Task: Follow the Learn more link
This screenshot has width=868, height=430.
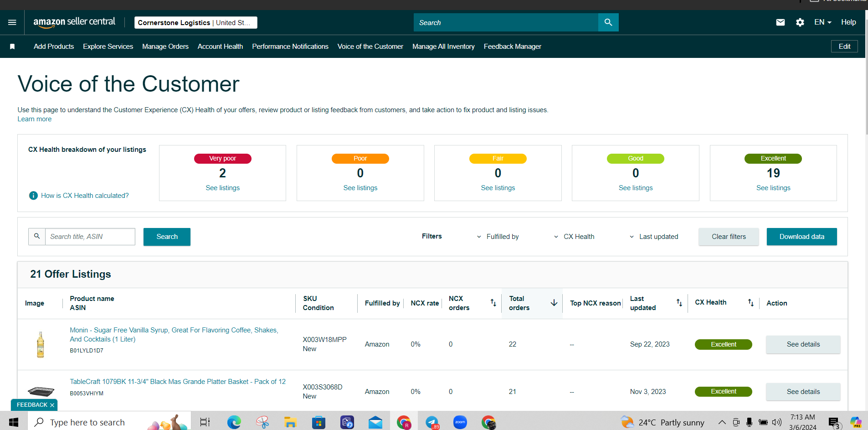Action: click(35, 119)
